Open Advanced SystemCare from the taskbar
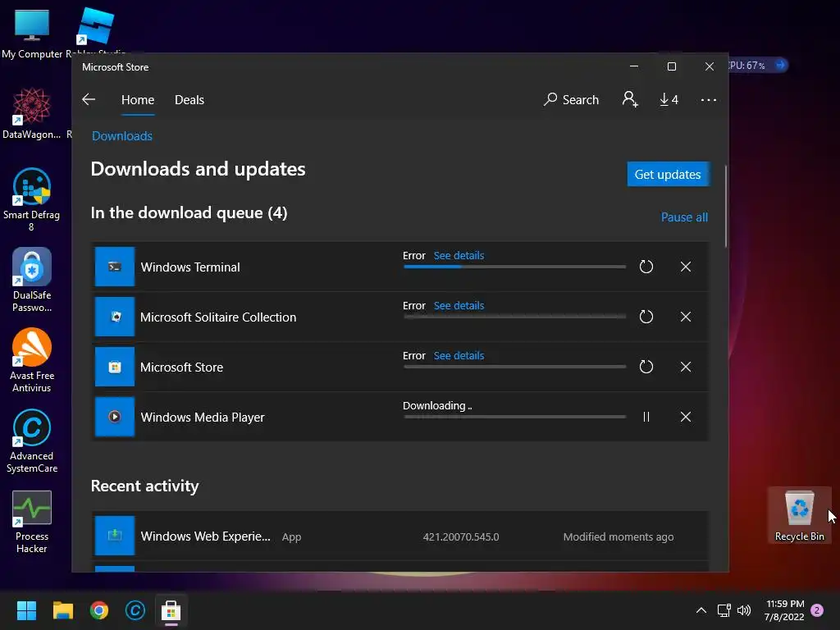Viewport: 840px width, 630px height. coord(135,610)
